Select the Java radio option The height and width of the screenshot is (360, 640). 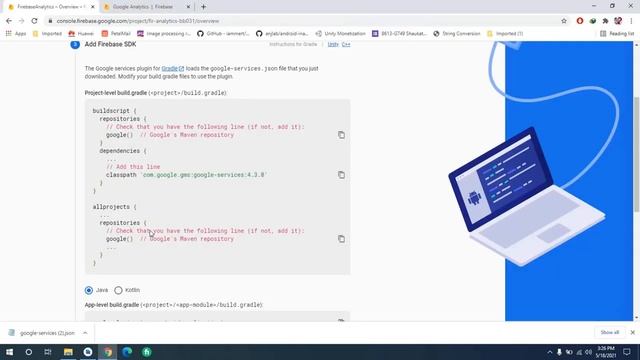click(89, 290)
